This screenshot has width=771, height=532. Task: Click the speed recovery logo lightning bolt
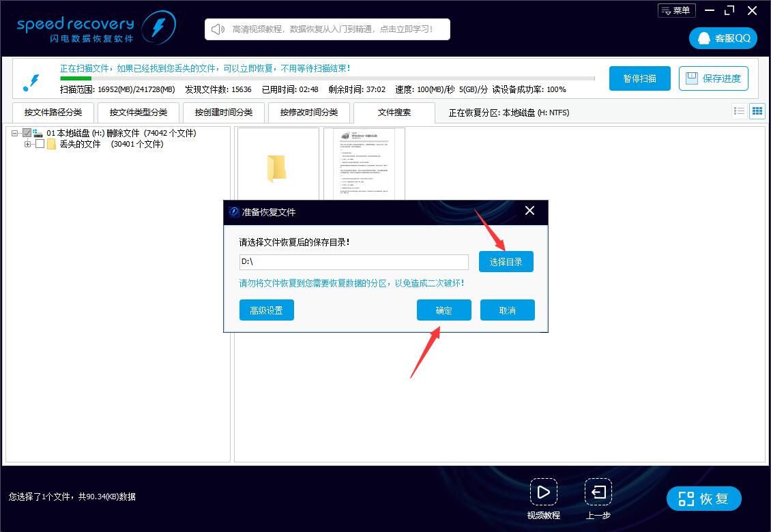(160, 27)
